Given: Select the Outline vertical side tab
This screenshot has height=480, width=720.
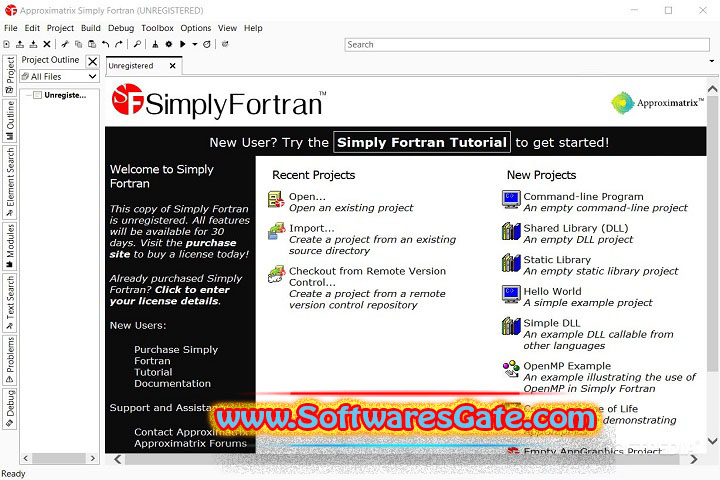Looking at the screenshot, I should (x=10, y=121).
